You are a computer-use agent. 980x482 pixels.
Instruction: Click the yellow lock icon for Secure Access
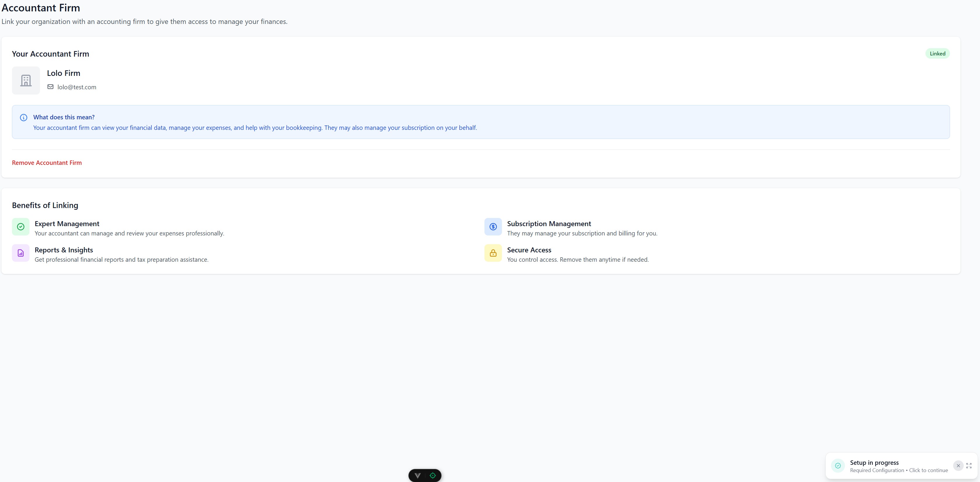point(493,253)
